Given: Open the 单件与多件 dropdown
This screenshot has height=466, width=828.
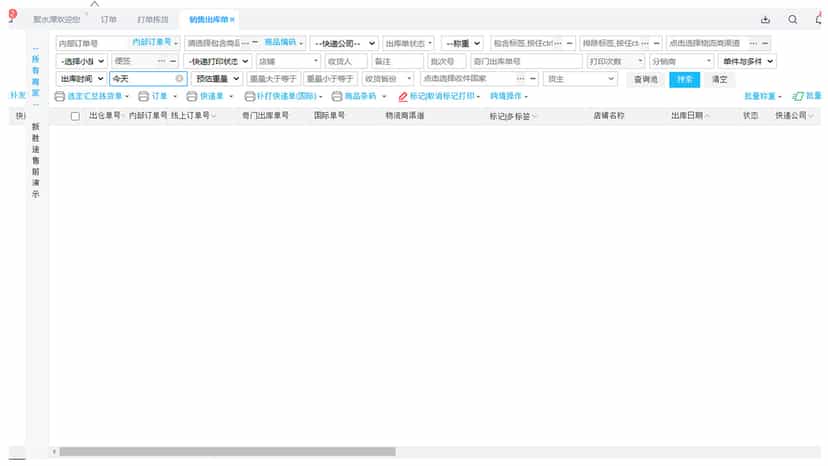Looking at the screenshot, I should point(747,61).
